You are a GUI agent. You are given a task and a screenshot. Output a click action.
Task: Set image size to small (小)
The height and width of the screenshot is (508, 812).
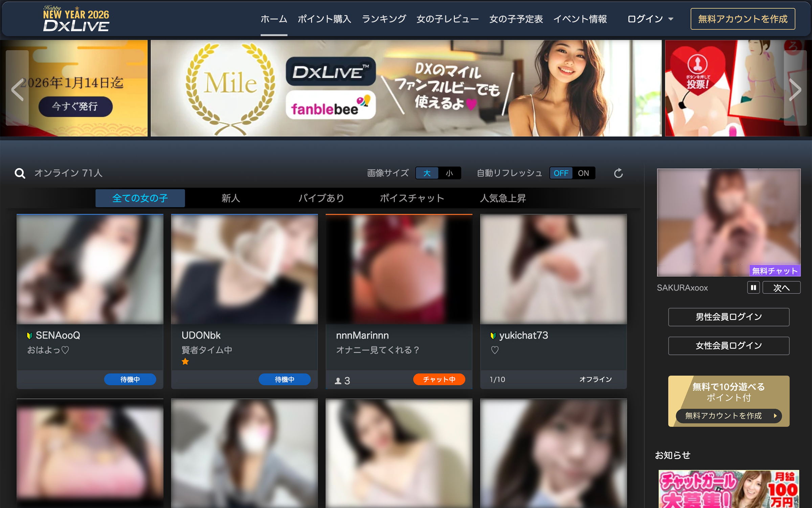coord(449,173)
